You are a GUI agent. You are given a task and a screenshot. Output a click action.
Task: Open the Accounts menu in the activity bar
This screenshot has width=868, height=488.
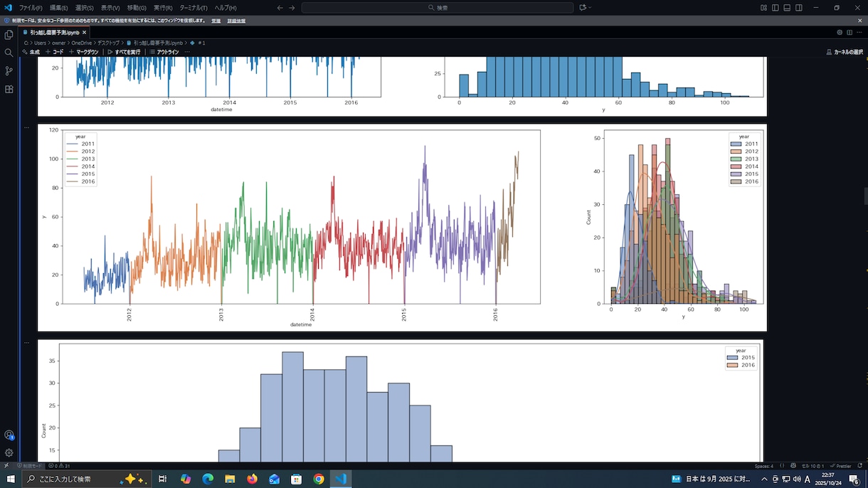[x=9, y=435]
